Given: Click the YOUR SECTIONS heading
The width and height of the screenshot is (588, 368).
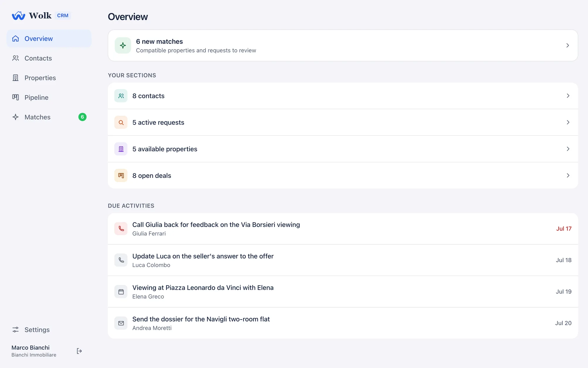Looking at the screenshot, I should tap(132, 75).
